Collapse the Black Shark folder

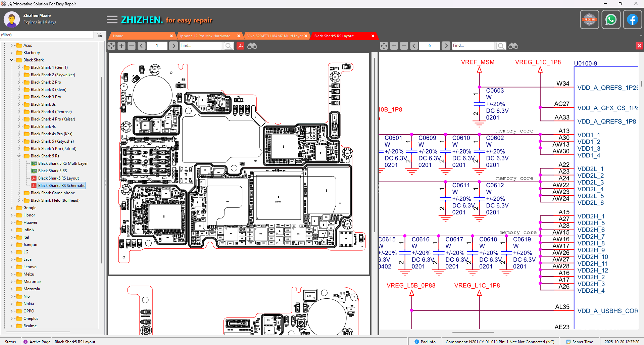click(12, 60)
